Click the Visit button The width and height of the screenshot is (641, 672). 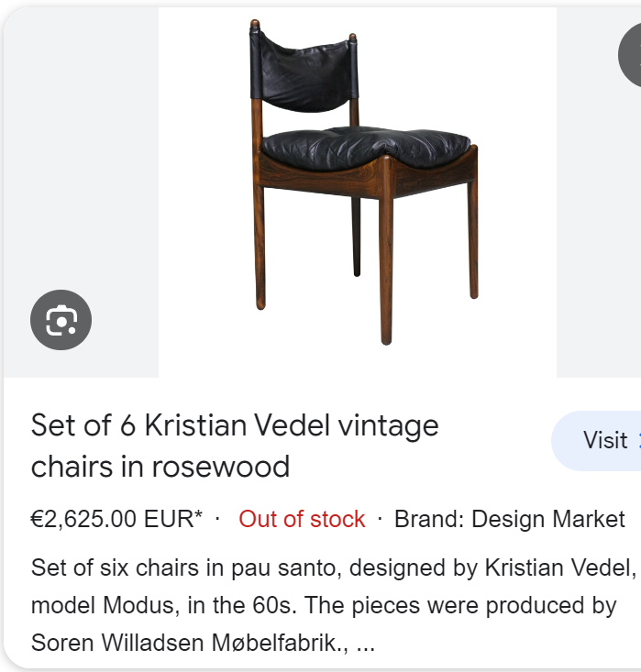(x=601, y=441)
